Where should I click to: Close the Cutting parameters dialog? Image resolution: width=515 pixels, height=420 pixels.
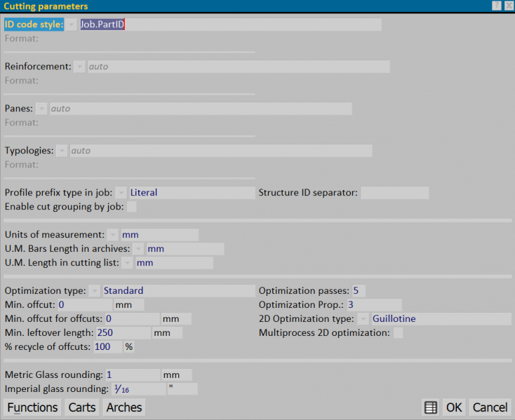[509, 6]
